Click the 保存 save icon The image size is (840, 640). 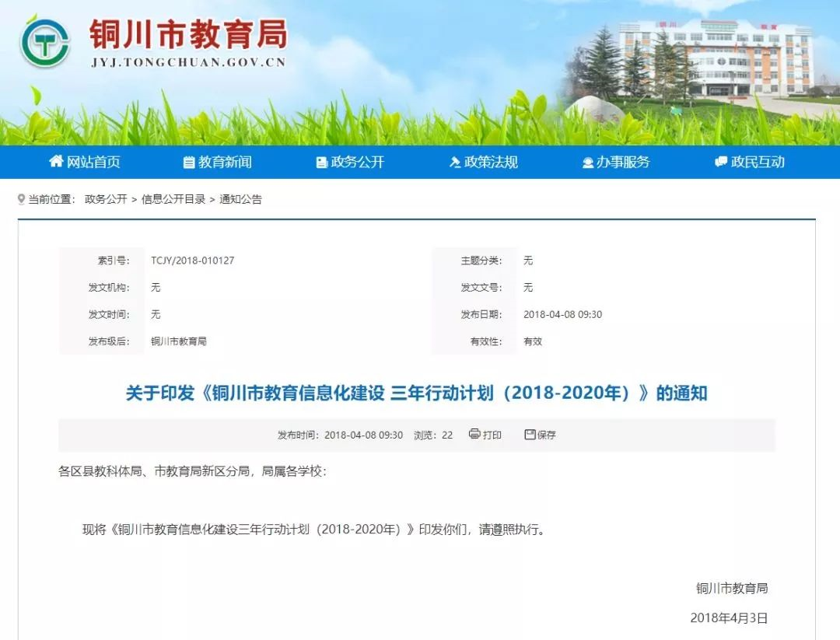530,435
